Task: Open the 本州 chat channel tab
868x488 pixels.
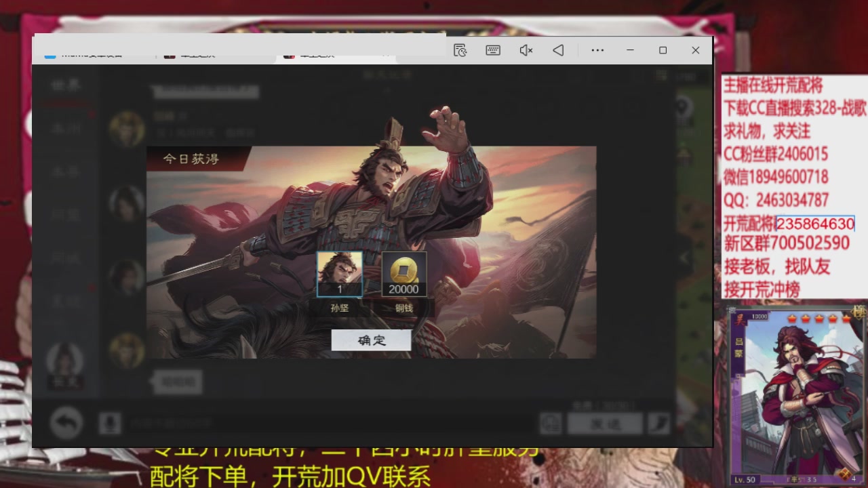Action: tap(66, 128)
